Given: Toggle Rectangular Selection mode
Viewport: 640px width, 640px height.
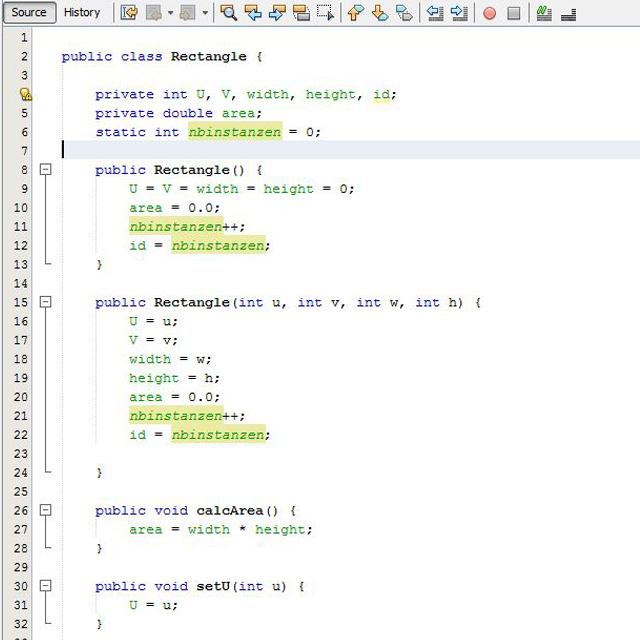Looking at the screenshot, I should pyautogui.click(x=325, y=13).
